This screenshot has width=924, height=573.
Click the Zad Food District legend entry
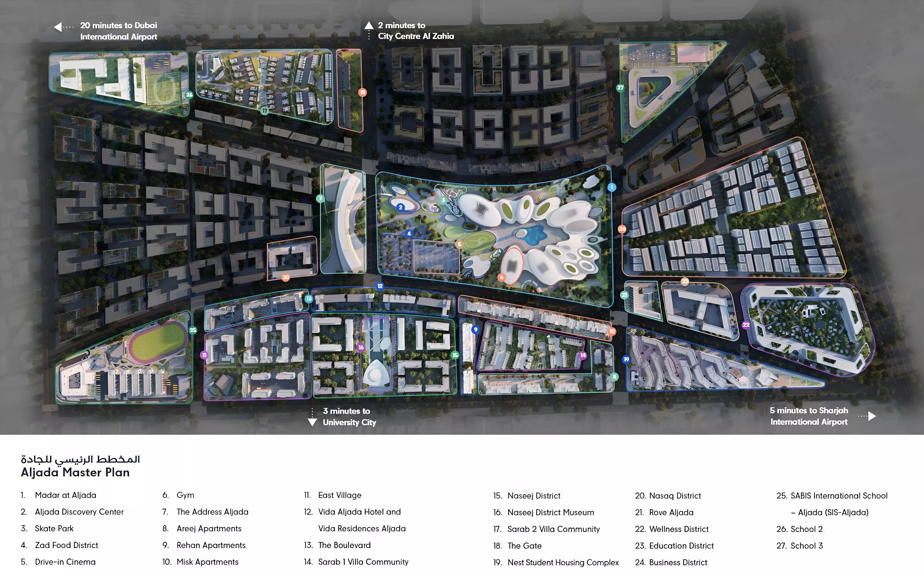66,545
